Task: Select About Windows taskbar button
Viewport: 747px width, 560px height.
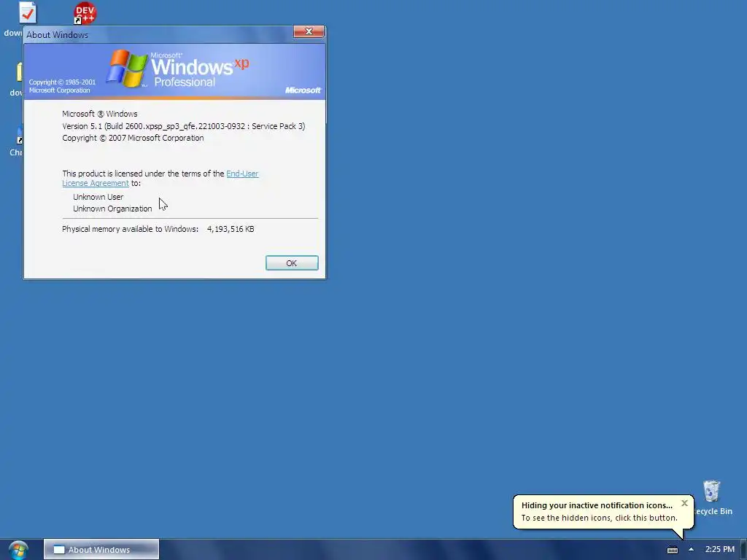Action: click(x=101, y=550)
